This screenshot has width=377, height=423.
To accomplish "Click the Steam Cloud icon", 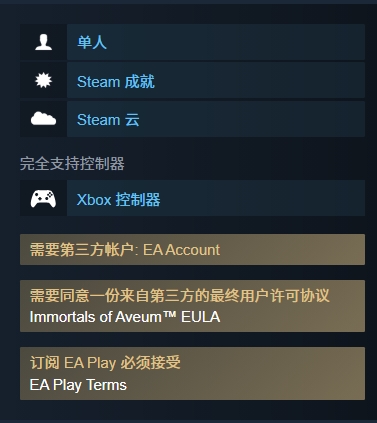I will pyautogui.click(x=43, y=119).
